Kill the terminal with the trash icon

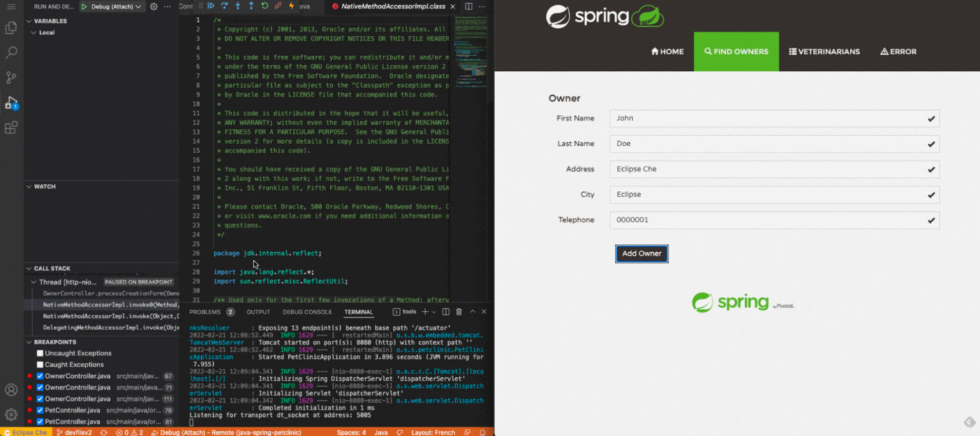coord(459,312)
